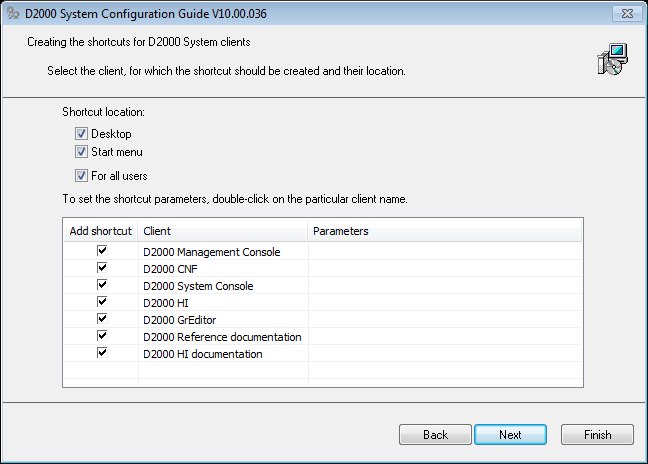Toggle the Start menu checkbox
648x464 pixels.
tap(81, 152)
